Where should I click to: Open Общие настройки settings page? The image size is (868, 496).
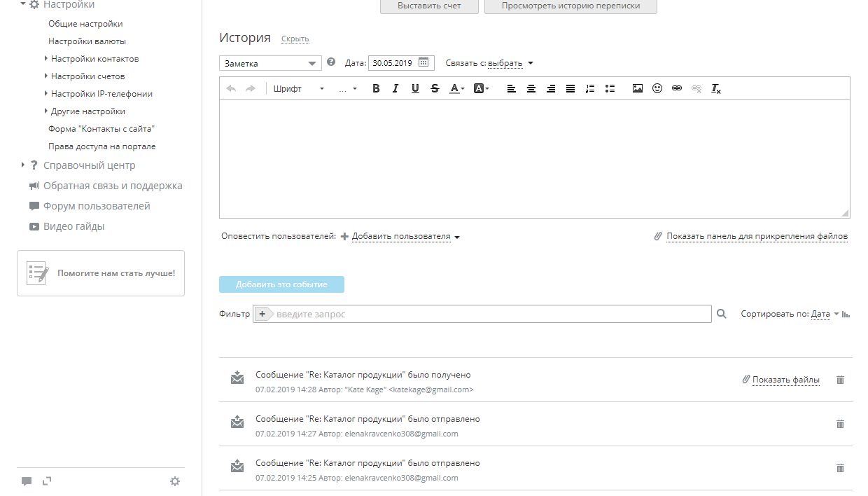(x=85, y=24)
